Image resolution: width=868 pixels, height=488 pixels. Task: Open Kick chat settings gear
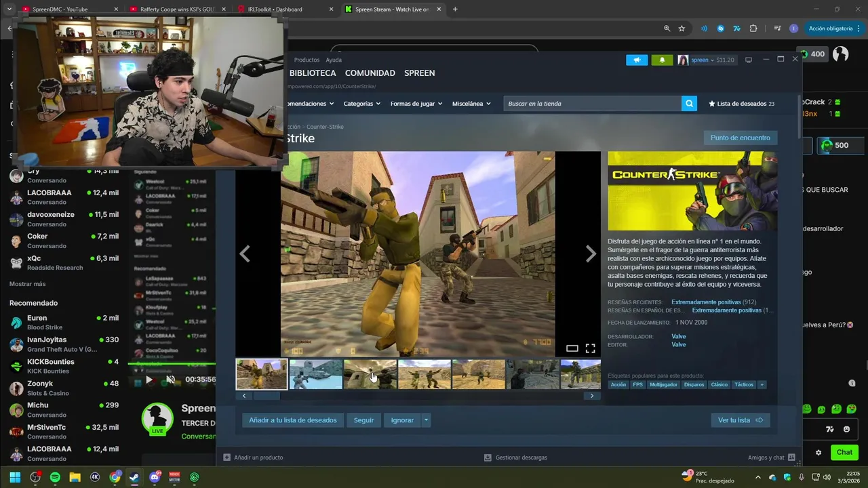click(818, 452)
